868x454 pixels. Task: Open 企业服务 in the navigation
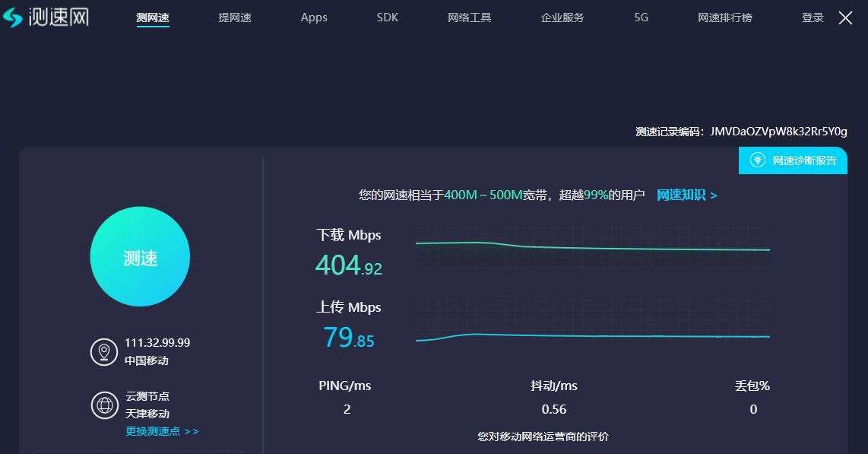point(562,17)
